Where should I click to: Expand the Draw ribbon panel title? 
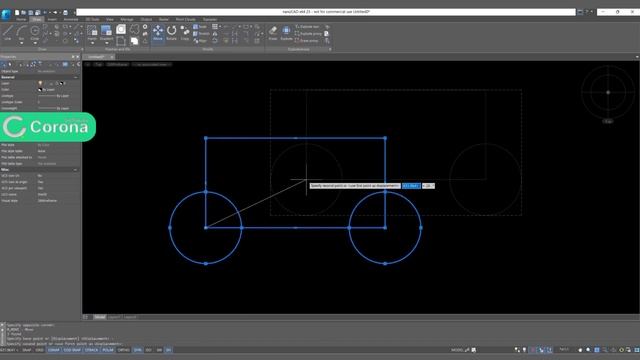[42, 49]
